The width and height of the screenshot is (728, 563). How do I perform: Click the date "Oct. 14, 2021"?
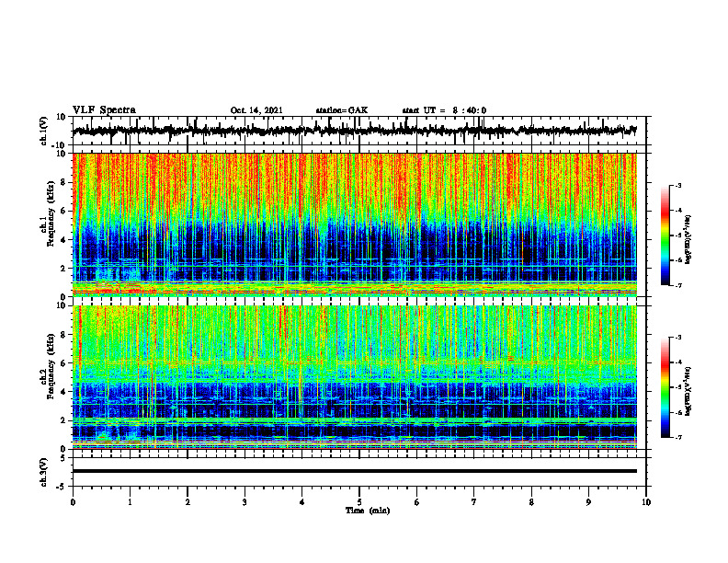coord(256,110)
